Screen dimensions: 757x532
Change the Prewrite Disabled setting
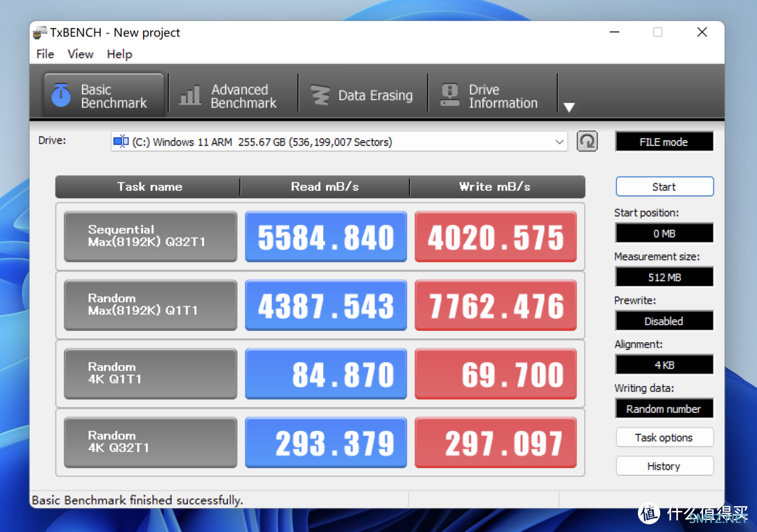coord(664,322)
